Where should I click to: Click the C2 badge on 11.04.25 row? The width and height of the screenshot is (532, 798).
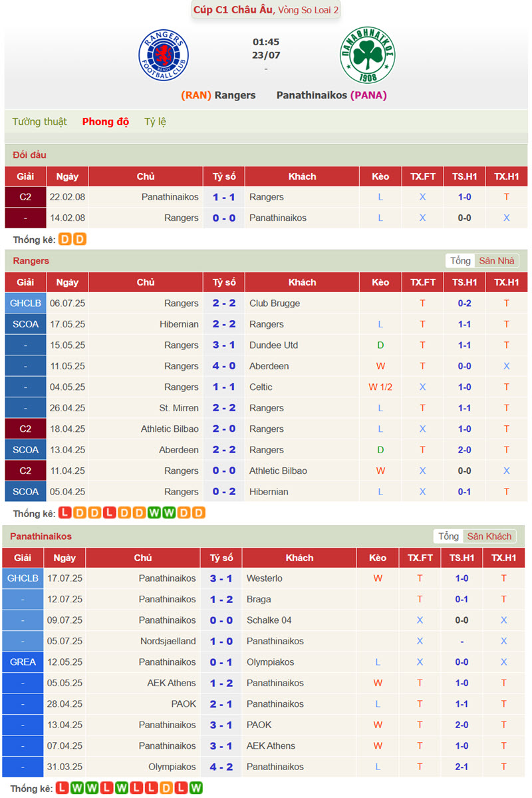[x=25, y=471]
